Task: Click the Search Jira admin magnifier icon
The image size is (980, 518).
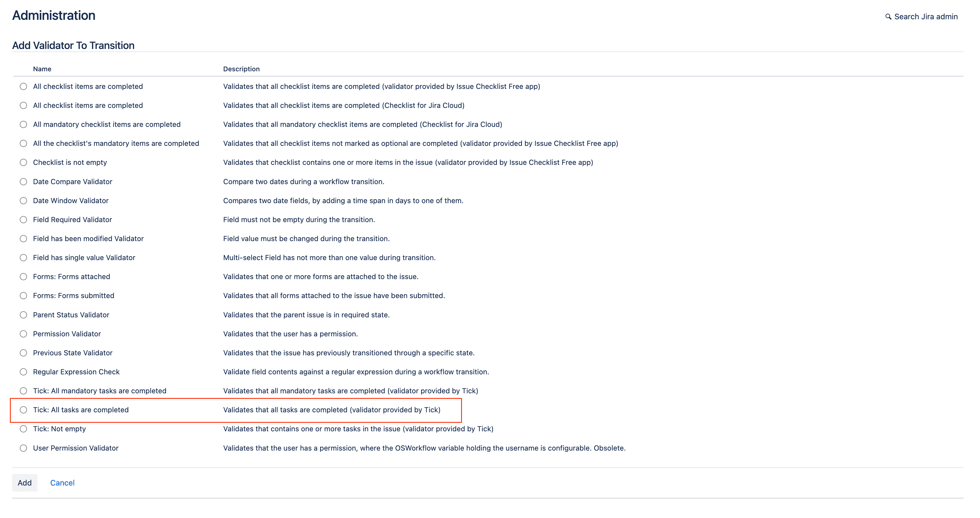Action: [888, 17]
